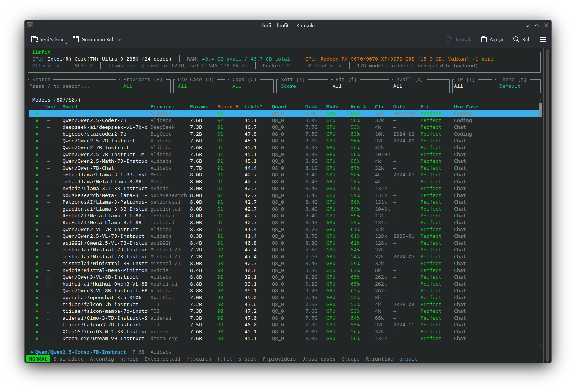
Task: Select the bigcode/starcoder2-7b model row
Action: pyautogui.click(x=284, y=134)
